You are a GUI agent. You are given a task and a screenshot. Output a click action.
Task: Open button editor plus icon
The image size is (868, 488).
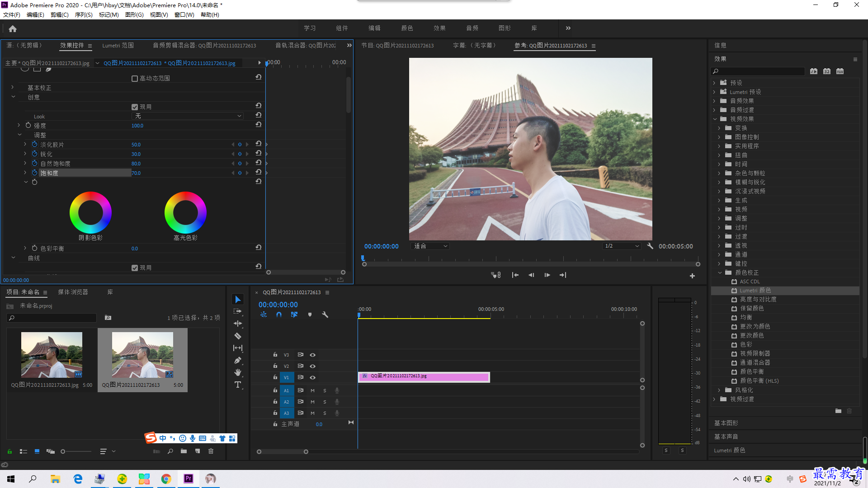(692, 276)
